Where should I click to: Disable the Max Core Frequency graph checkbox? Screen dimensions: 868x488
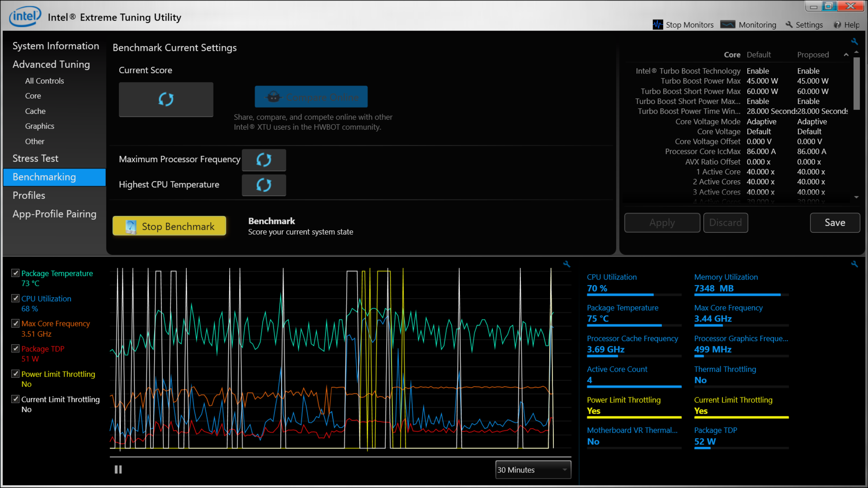coord(15,323)
